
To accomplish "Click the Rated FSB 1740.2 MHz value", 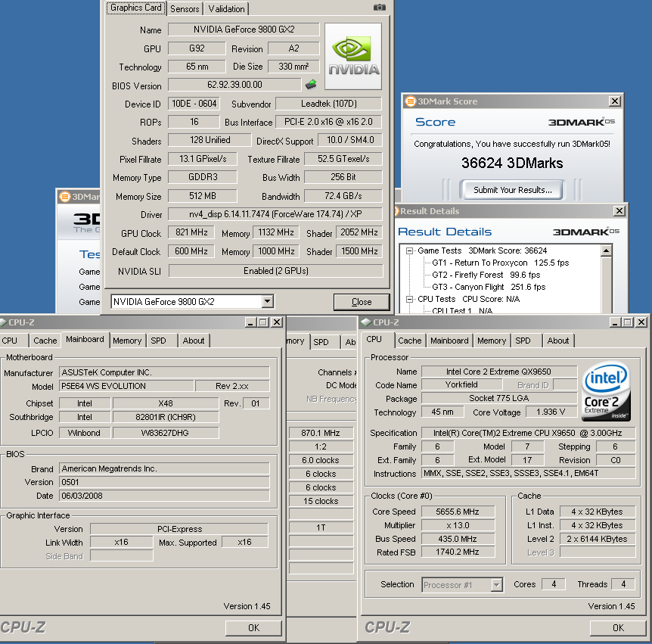I will click(458, 552).
